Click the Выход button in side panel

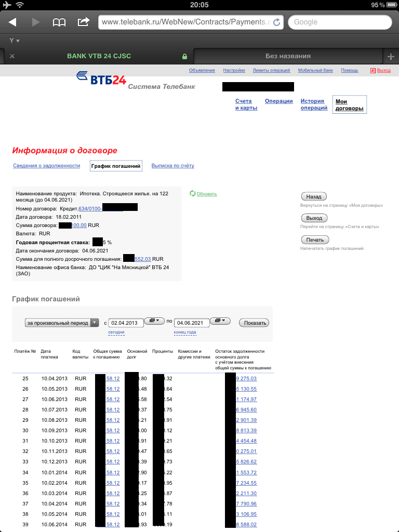(314, 218)
